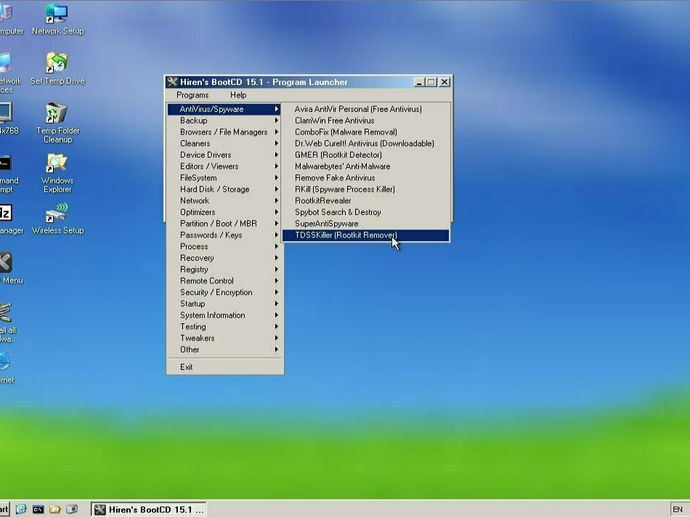This screenshot has width=690, height=518.
Task: Open Browsers / File Managers submenu
Action: pos(224,132)
